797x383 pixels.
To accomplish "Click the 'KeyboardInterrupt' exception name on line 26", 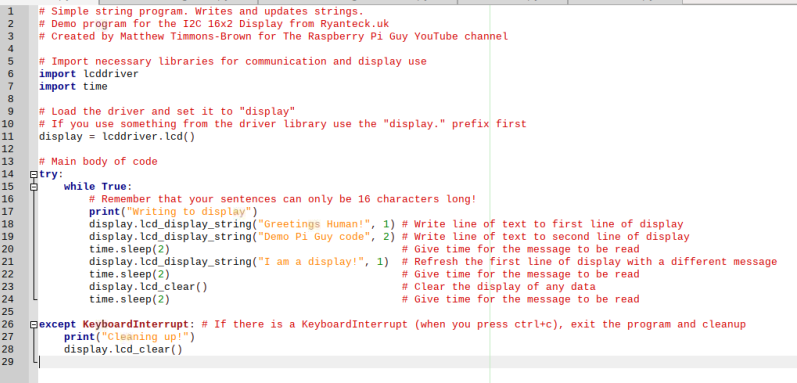I will pos(136,325).
